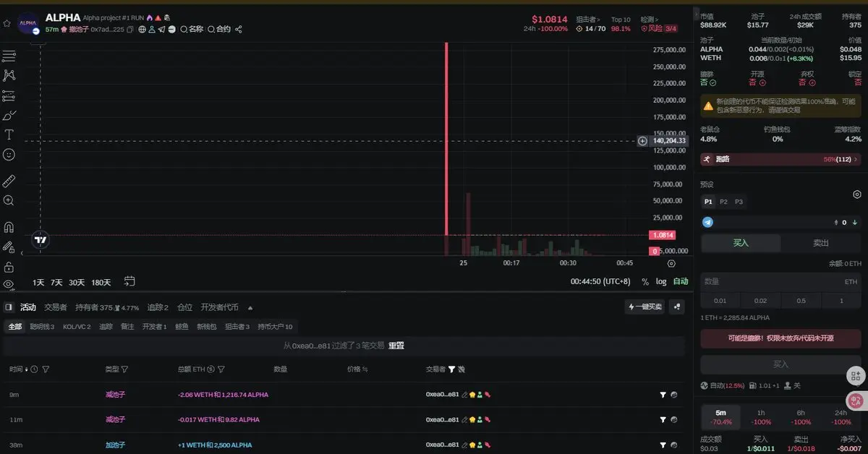Select the brush drawing tool

coord(9,115)
